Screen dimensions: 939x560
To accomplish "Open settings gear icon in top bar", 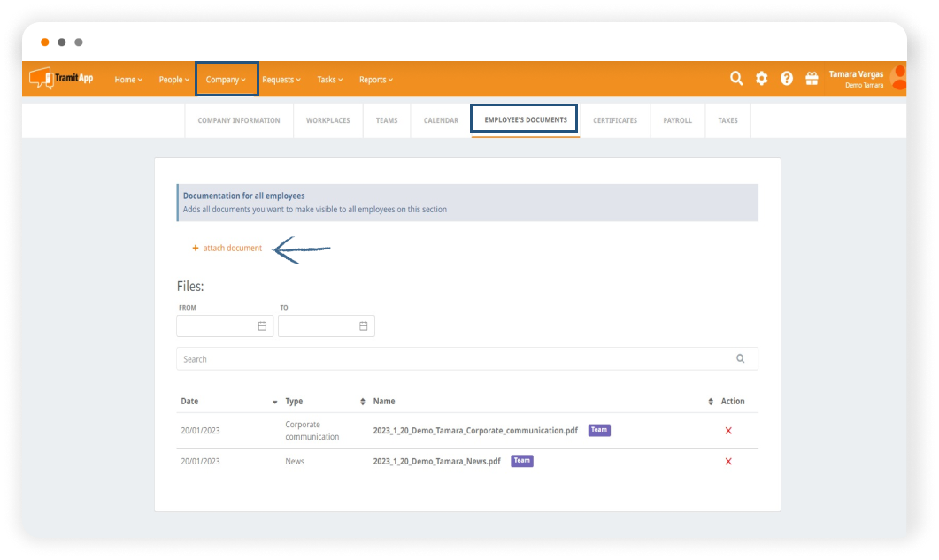I will tap(761, 79).
